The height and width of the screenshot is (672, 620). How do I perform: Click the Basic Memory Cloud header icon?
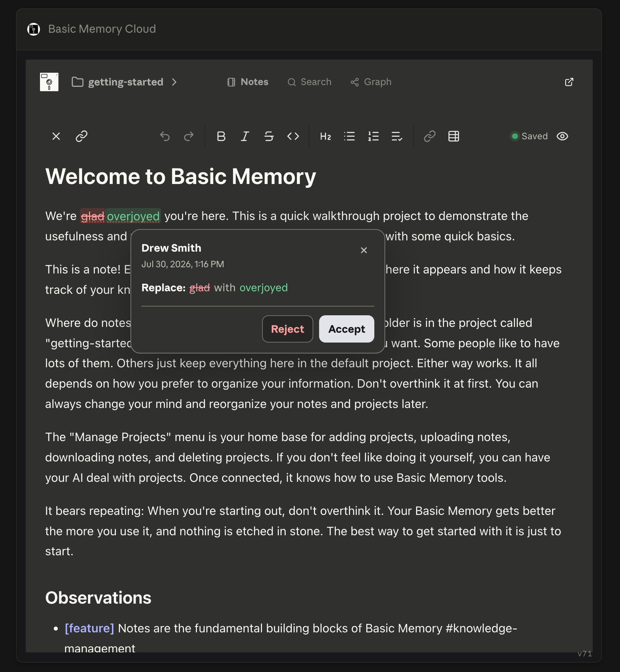coord(34,29)
